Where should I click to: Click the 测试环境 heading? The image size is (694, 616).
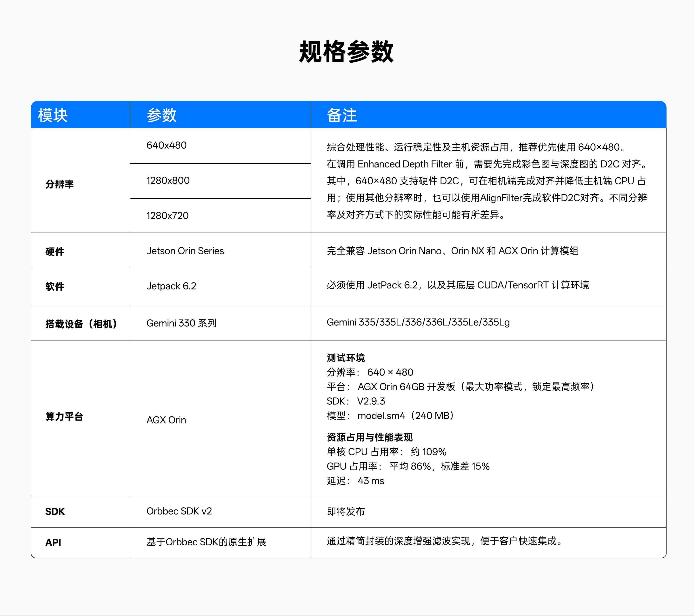click(x=346, y=358)
